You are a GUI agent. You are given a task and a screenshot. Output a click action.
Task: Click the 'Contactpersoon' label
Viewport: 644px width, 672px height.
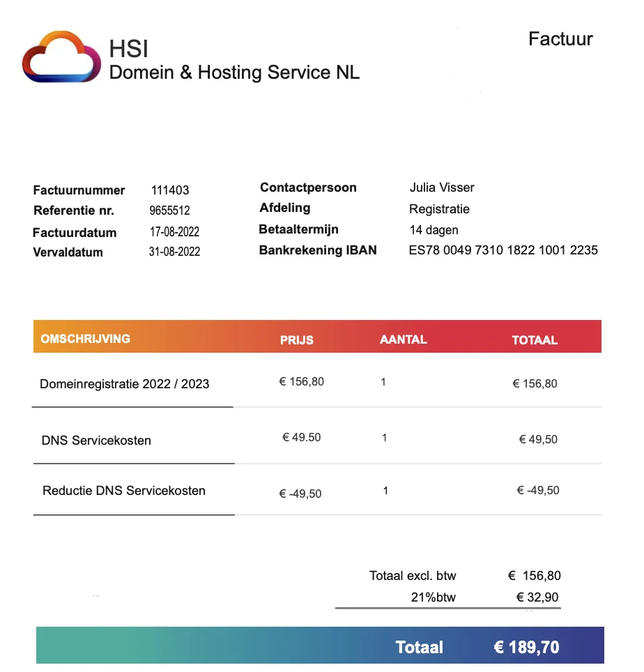tap(308, 188)
